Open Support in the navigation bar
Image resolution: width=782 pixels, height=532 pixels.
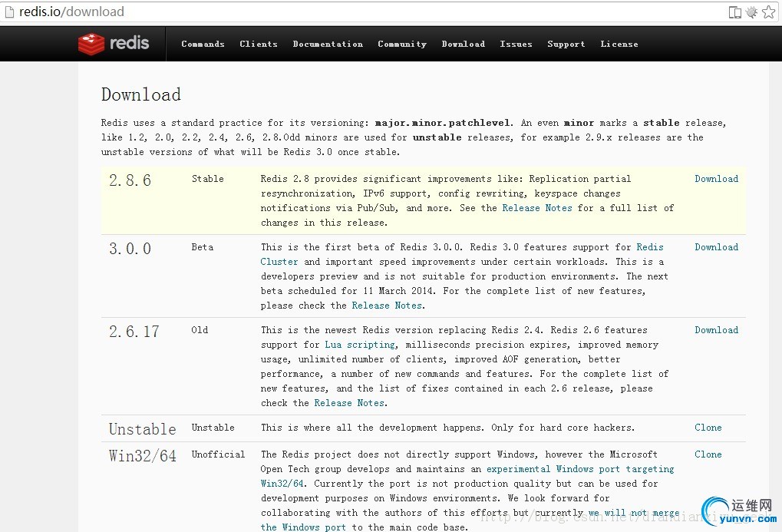click(x=566, y=44)
